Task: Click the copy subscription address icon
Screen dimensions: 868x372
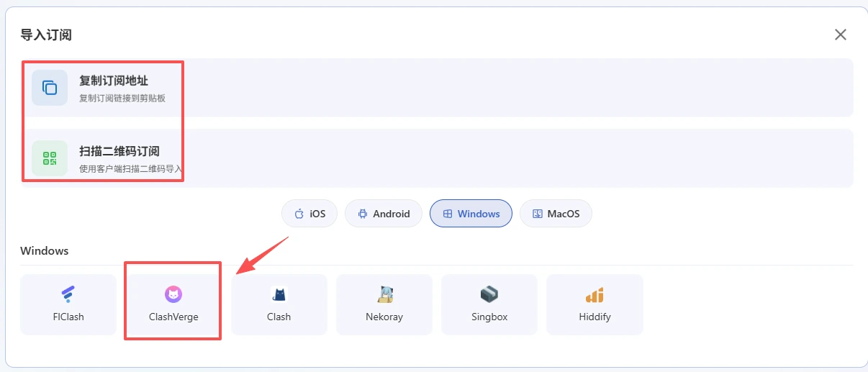Action: coord(50,88)
